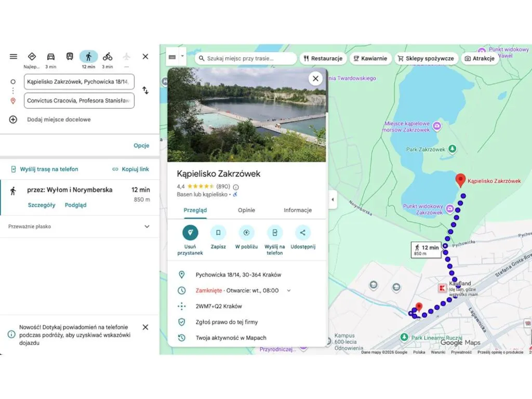Click Zapisz save place icon
The image size is (532, 399).
tap(218, 233)
